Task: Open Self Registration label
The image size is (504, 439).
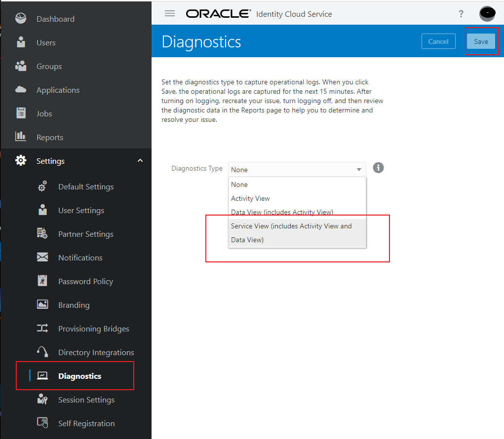Action: [86, 424]
